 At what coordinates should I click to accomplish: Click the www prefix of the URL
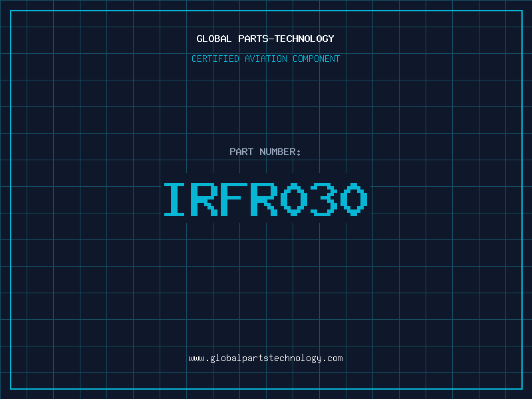[x=196, y=358]
